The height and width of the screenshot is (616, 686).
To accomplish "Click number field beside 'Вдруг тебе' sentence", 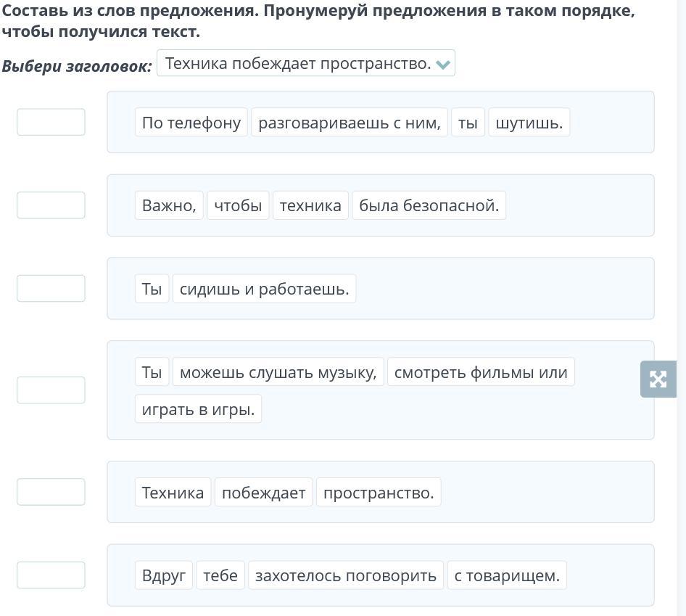I will tap(51, 575).
